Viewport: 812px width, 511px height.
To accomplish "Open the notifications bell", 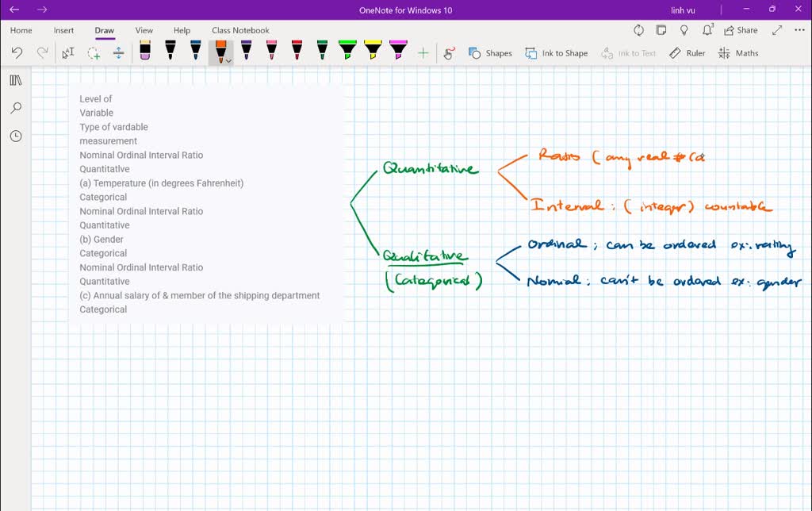I will tap(707, 30).
